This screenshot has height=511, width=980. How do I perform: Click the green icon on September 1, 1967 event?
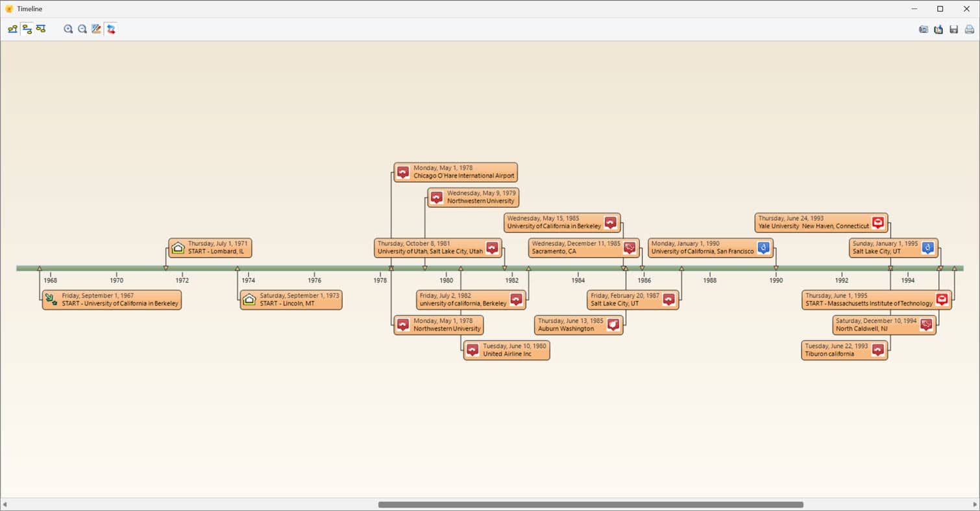pyautogui.click(x=51, y=300)
